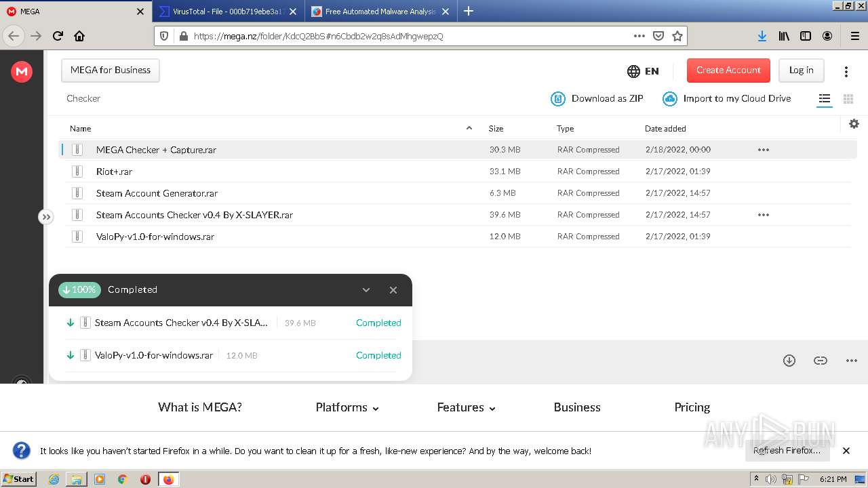868x488 pixels.
Task: Click Import to my Cloud Drive
Action: 737,99
